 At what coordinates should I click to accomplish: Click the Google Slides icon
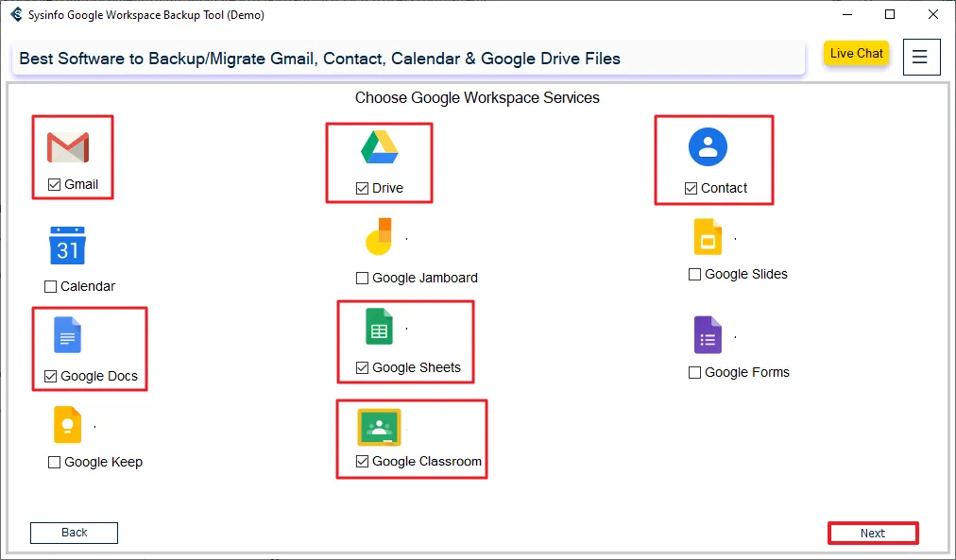(x=708, y=236)
